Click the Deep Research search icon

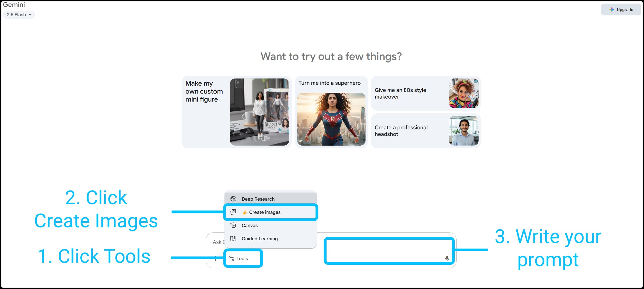[x=233, y=199]
